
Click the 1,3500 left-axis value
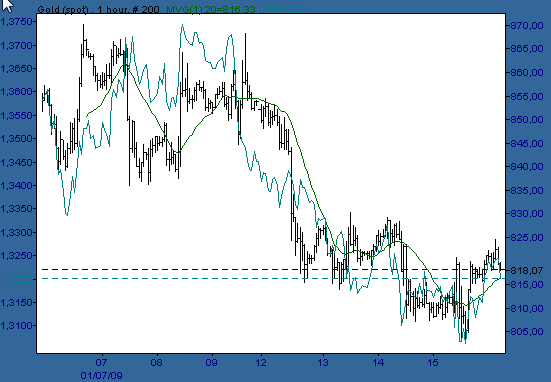17,138
